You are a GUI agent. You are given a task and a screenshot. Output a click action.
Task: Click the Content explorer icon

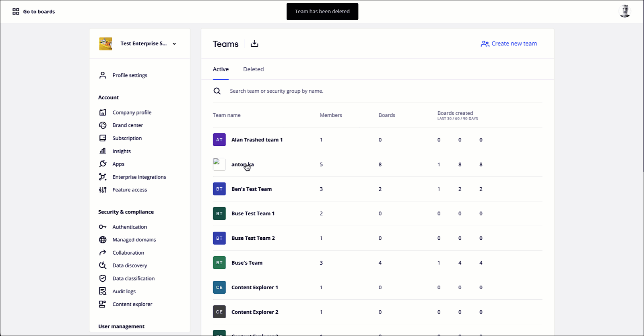pyautogui.click(x=103, y=304)
